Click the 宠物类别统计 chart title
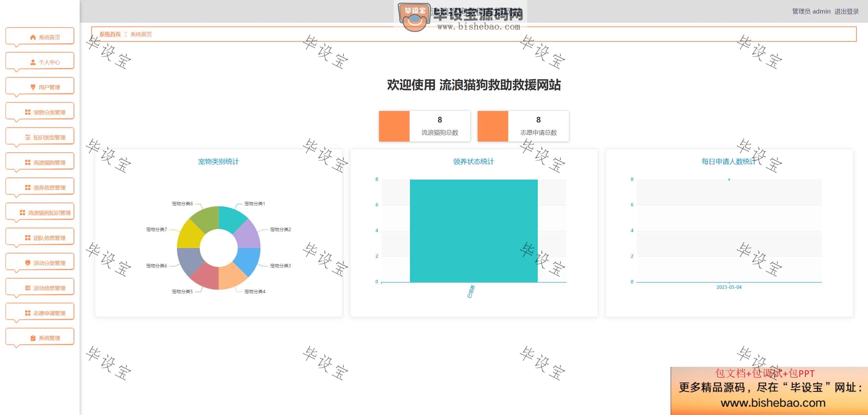The image size is (868, 415). [219, 162]
